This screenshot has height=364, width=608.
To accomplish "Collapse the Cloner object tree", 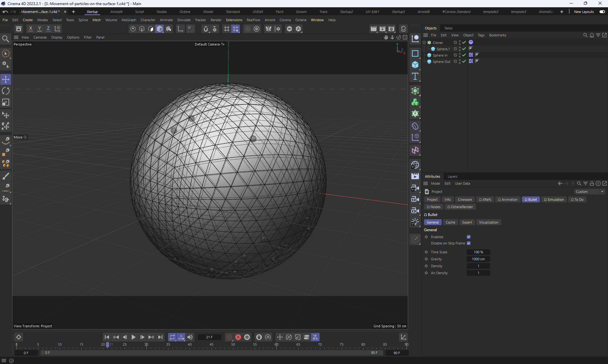I will (424, 42).
